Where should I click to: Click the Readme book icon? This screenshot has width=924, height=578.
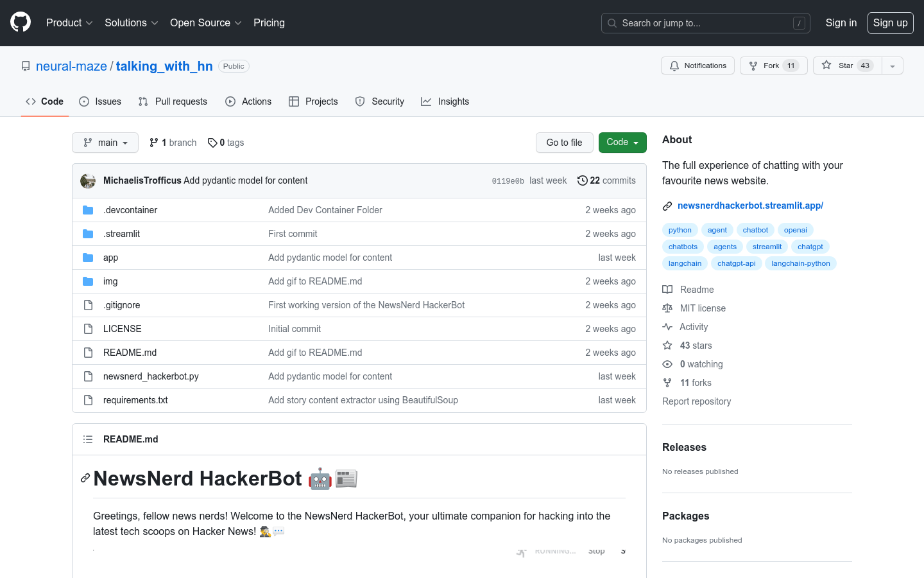(x=667, y=289)
